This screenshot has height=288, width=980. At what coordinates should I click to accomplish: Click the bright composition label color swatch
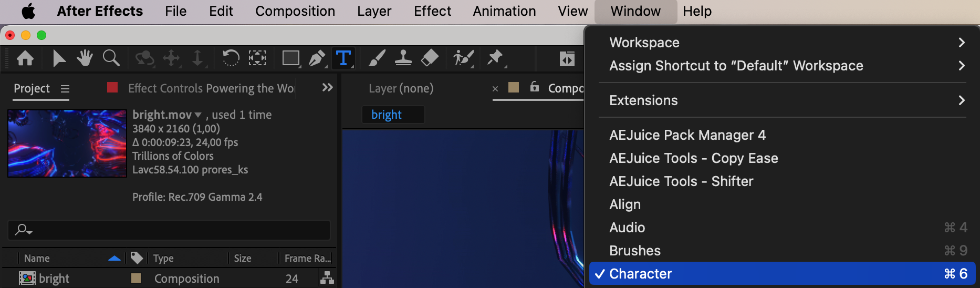pos(136,278)
